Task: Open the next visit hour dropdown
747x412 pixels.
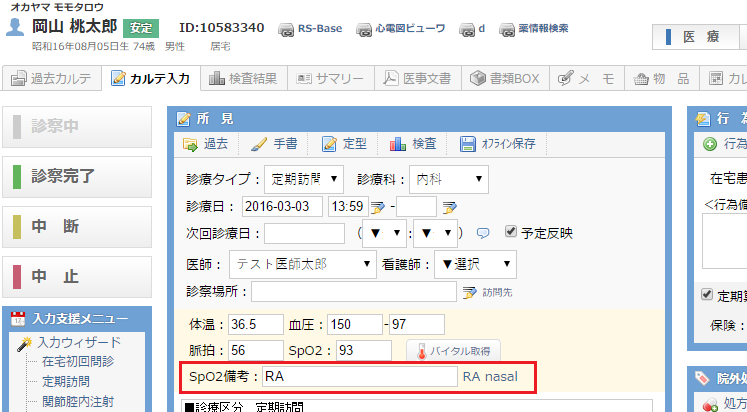Action: (x=384, y=233)
